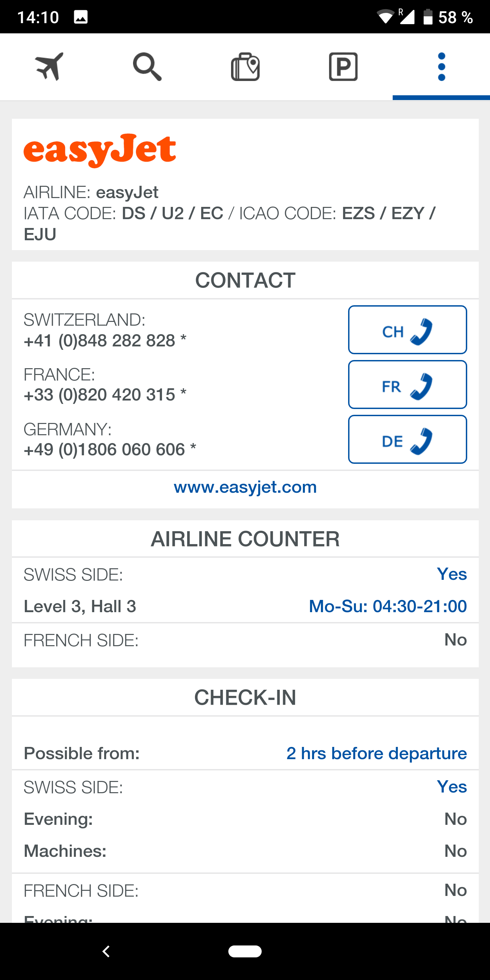Tap the search magnifier icon
Screen dimensions: 490x980
click(147, 67)
